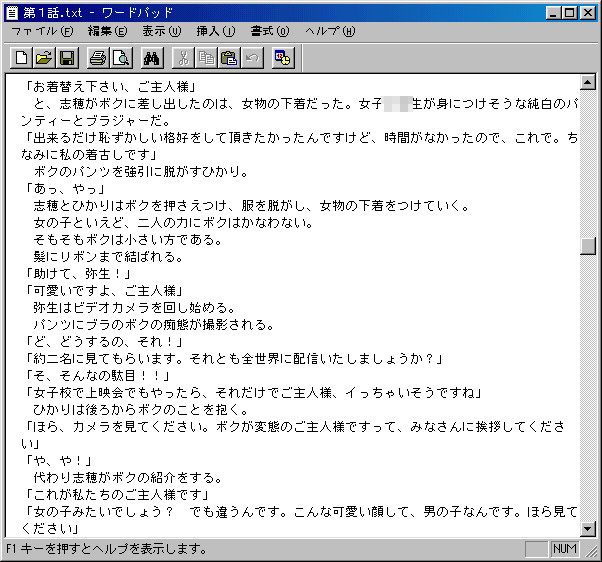This screenshot has height=562, width=602.
Task: Open the 書式(O) menu
Action: [270, 31]
